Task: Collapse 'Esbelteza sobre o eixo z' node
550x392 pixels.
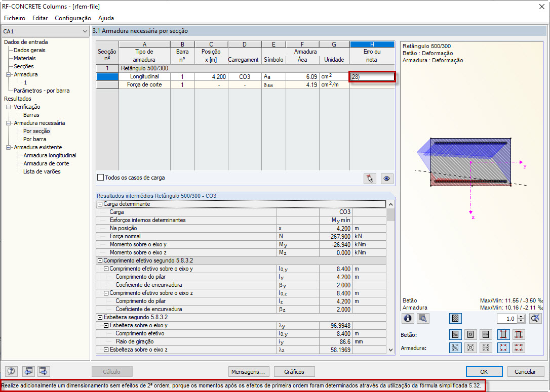Action: pyautogui.click(x=106, y=350)
